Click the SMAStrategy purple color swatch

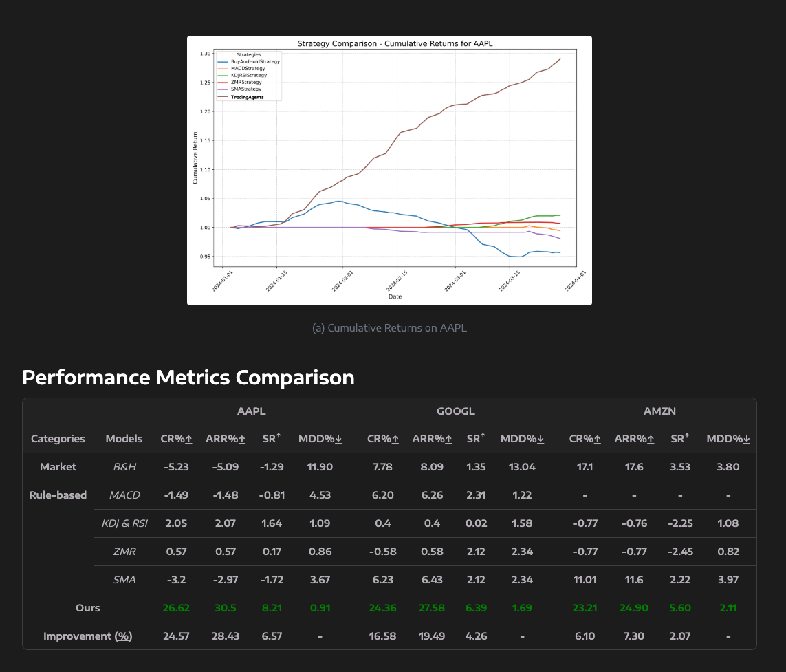[x=223, y=89]
